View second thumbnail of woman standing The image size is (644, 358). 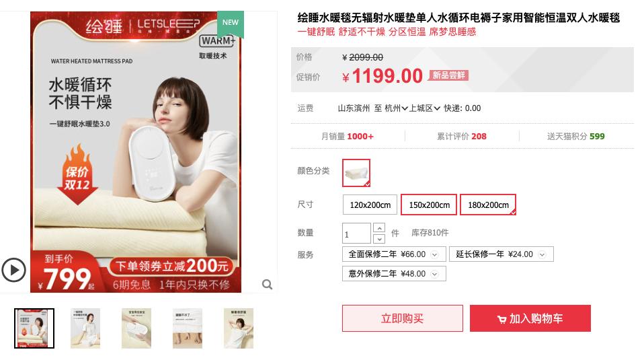tap(85, 328)
